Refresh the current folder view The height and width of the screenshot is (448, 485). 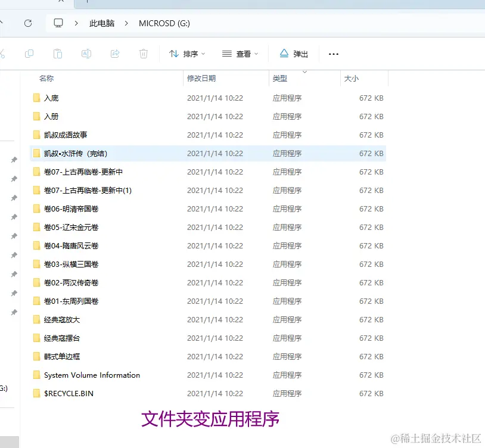coord(28,23)
